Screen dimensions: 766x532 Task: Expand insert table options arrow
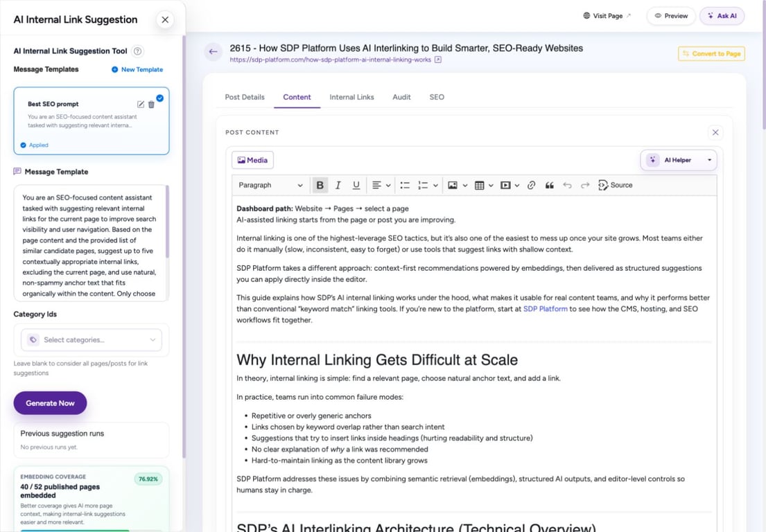pos(491,186)
